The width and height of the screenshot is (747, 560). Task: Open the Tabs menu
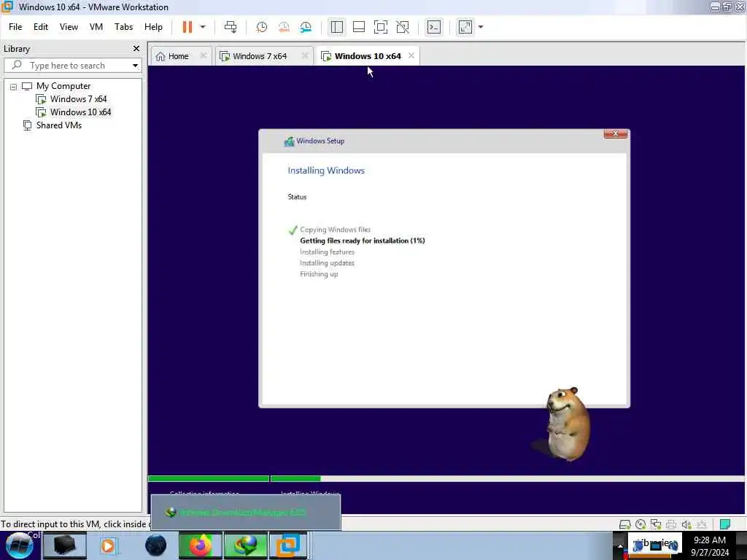(x=123, y=27)
